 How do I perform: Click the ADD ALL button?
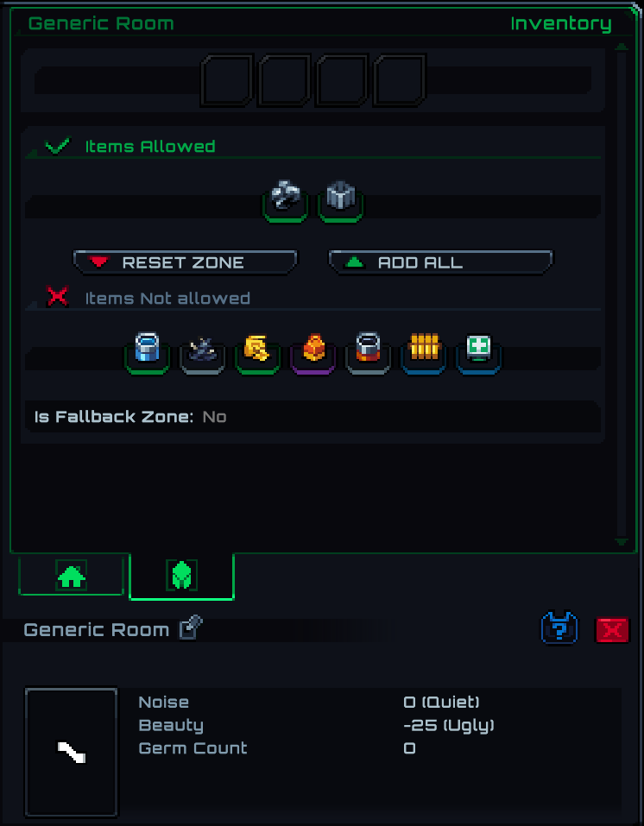click(440, 262)
